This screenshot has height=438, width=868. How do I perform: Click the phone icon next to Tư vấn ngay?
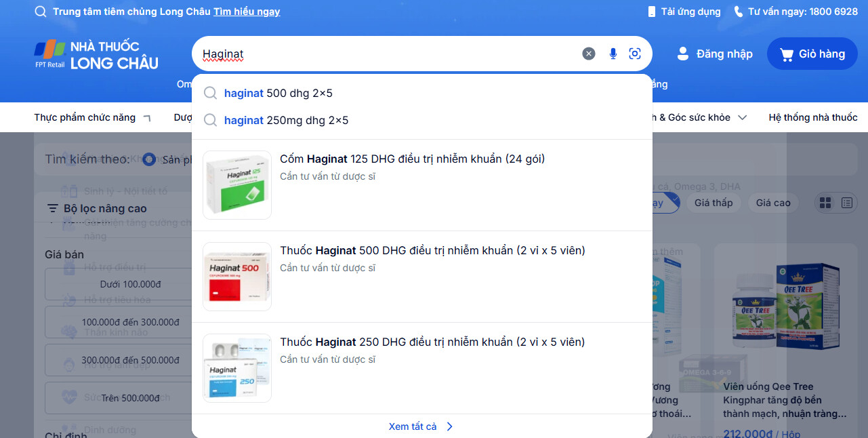(x=738, y=12)
